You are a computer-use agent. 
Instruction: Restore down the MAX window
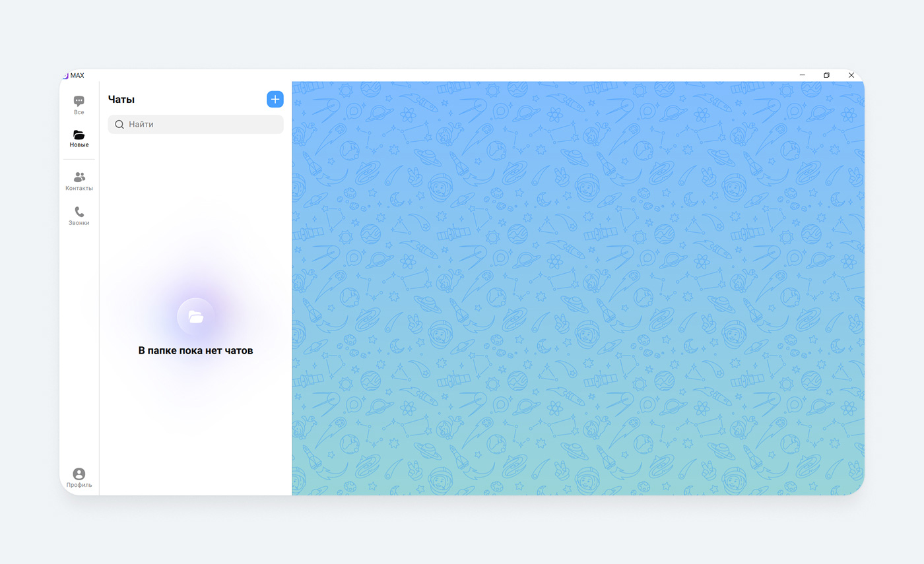click(826, 75)
